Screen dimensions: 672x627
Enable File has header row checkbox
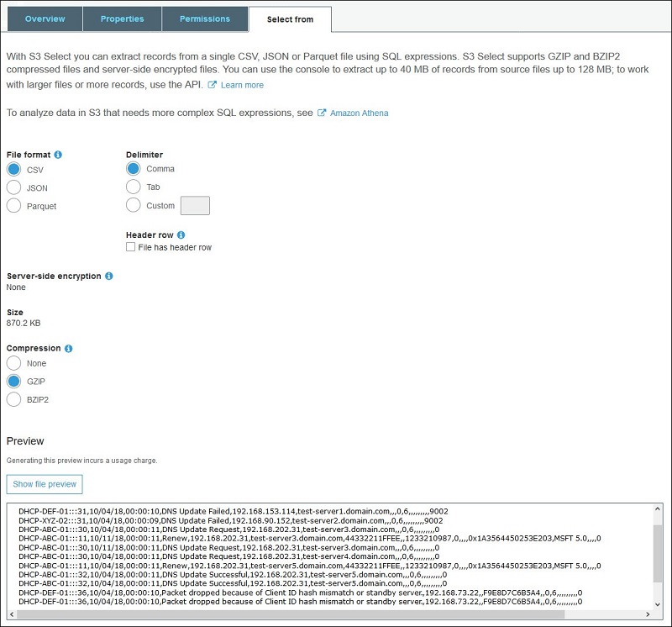130,247
